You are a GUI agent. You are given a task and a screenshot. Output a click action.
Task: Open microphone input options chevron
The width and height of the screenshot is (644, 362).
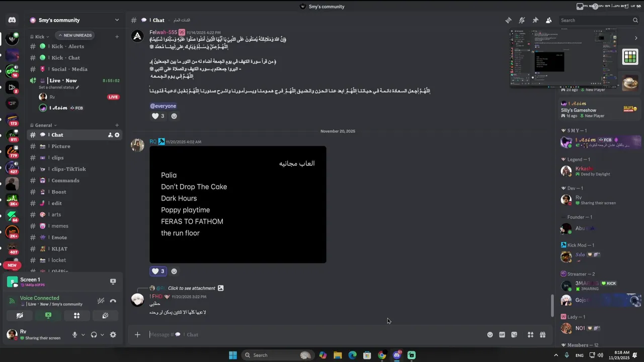click(83, 335)
